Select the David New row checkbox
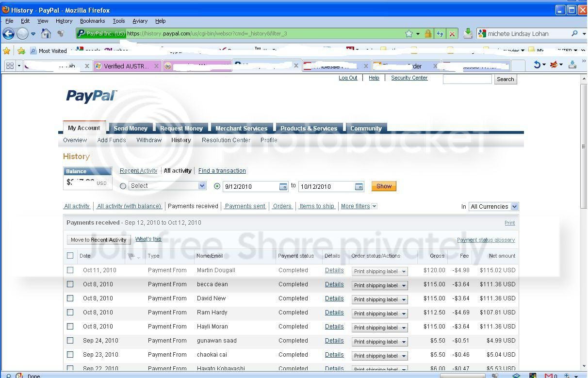The height and width of the screenshot is (378, 588). [x=70, y=298]
